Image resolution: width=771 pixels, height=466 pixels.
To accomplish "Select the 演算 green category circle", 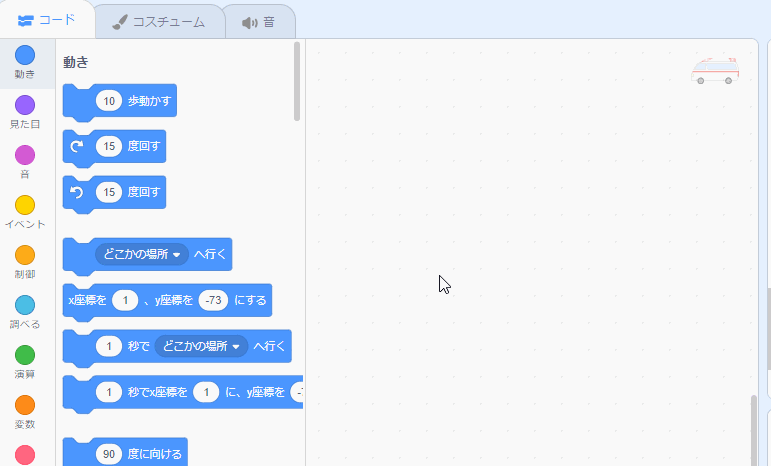I will (x=25, y=355).
